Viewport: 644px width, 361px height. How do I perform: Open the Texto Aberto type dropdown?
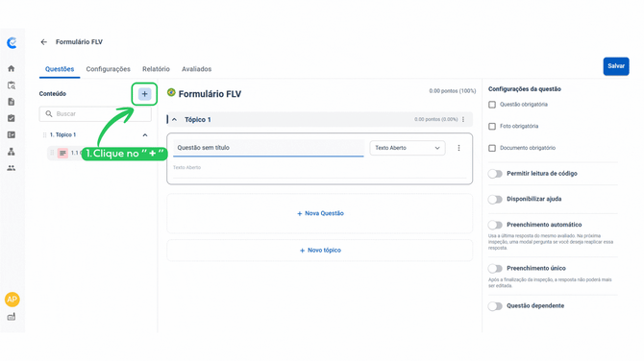click(408, 148)
